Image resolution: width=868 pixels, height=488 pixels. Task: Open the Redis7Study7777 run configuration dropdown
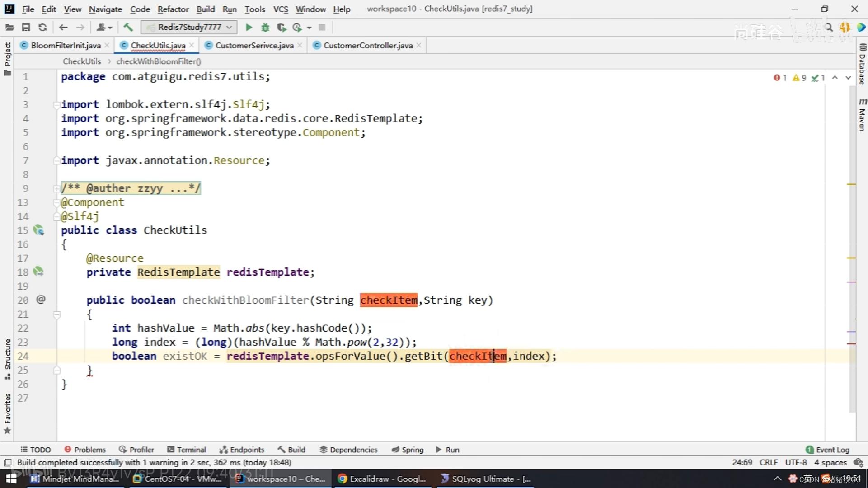[189, 28]
